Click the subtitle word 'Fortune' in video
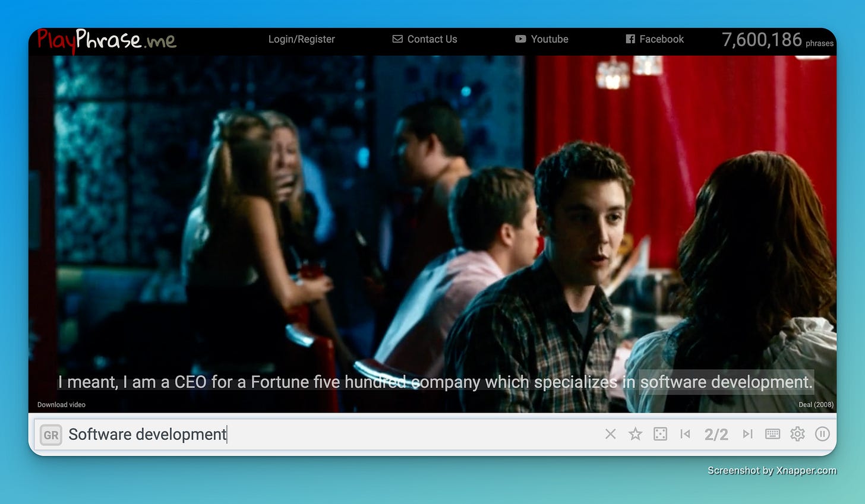The width and height of the screenshot is (865, 504). pos(280,382)
